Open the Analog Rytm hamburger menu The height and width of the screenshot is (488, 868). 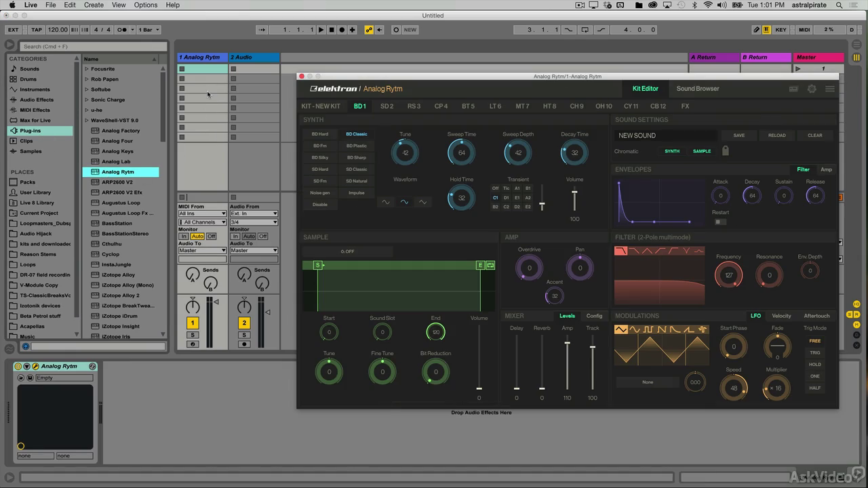pyautogui.click(x=830, y=89)
